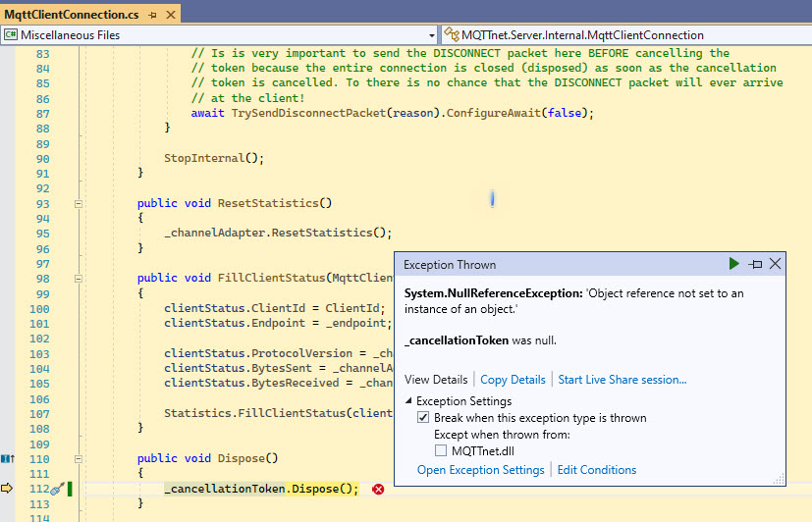Click 'clientStatus.ProtocolVersion' on line 103

[258, 353]
